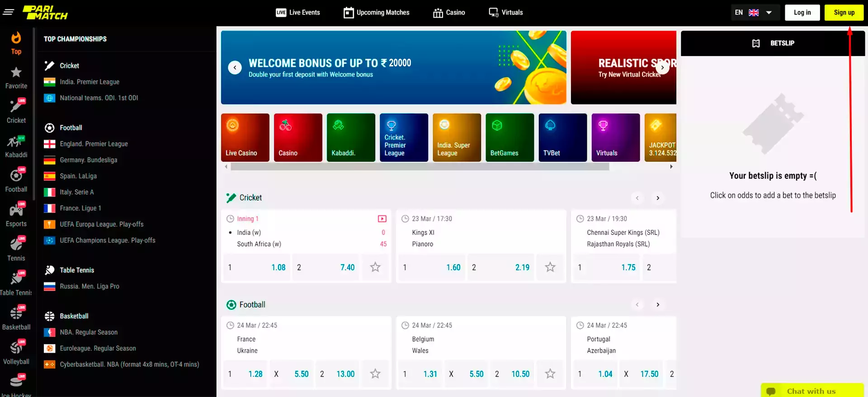Open Live Casino tile
The height and width of the screenshot is (397, 868).
[x=245, y=137]
